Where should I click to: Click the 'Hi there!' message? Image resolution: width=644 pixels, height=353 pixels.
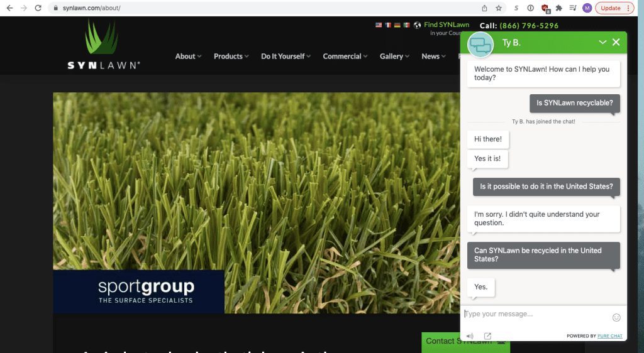[488, 139]
